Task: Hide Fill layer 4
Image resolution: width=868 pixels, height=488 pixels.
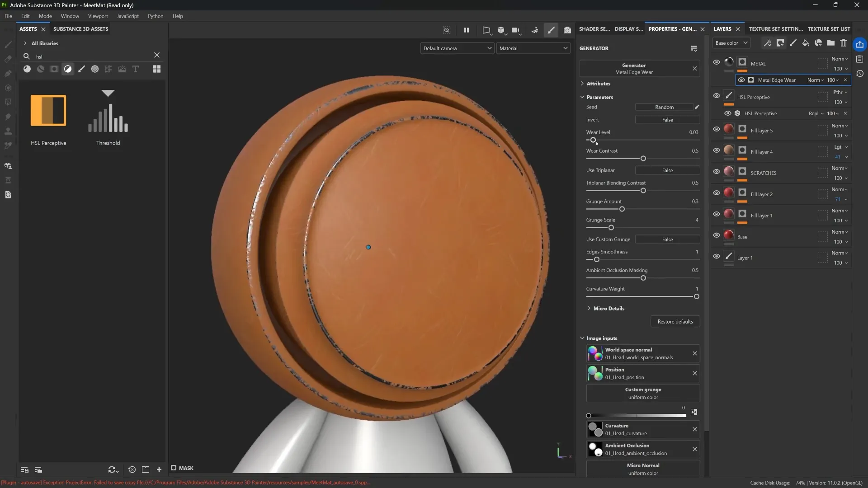Action: coord(717,150)
